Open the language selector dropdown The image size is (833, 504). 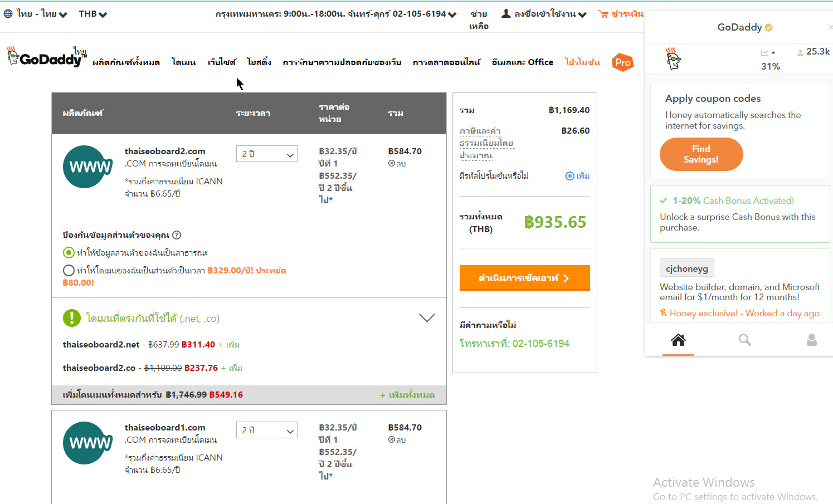click(36, 14)
